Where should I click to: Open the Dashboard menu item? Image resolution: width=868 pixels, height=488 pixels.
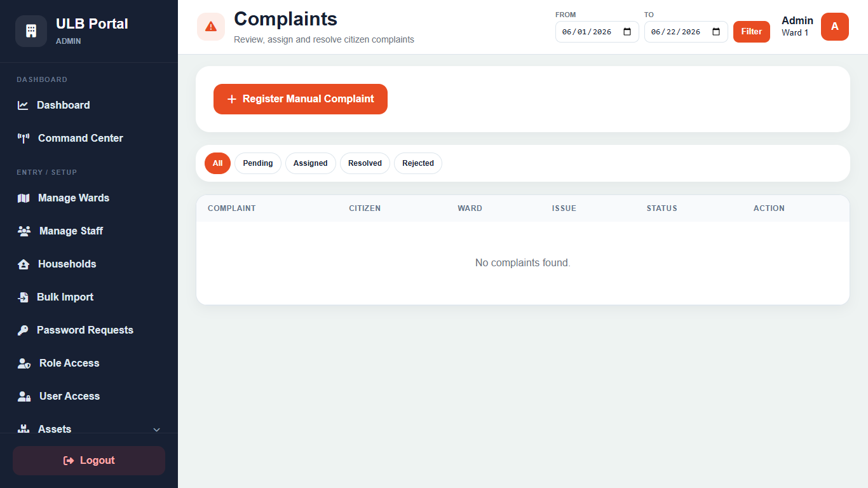point(89,105)
